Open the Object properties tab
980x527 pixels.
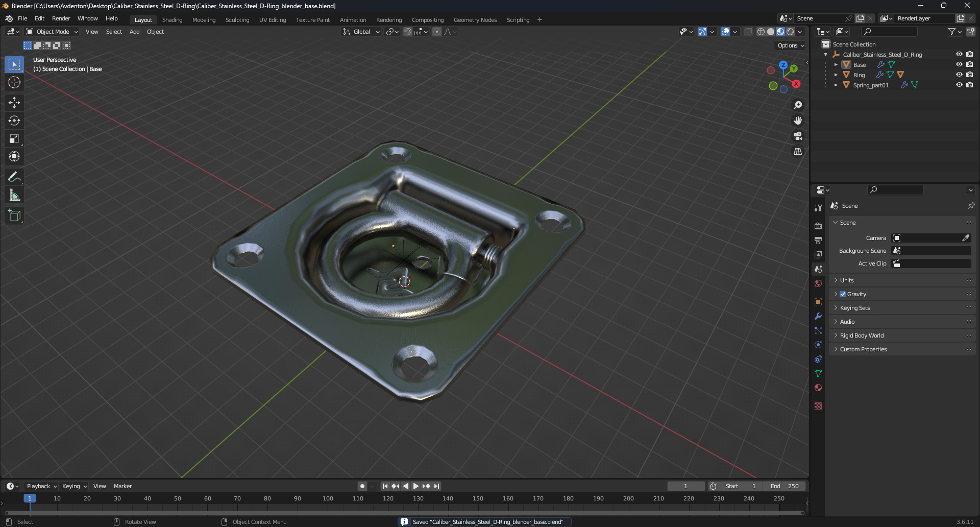[x=818, y=302]
